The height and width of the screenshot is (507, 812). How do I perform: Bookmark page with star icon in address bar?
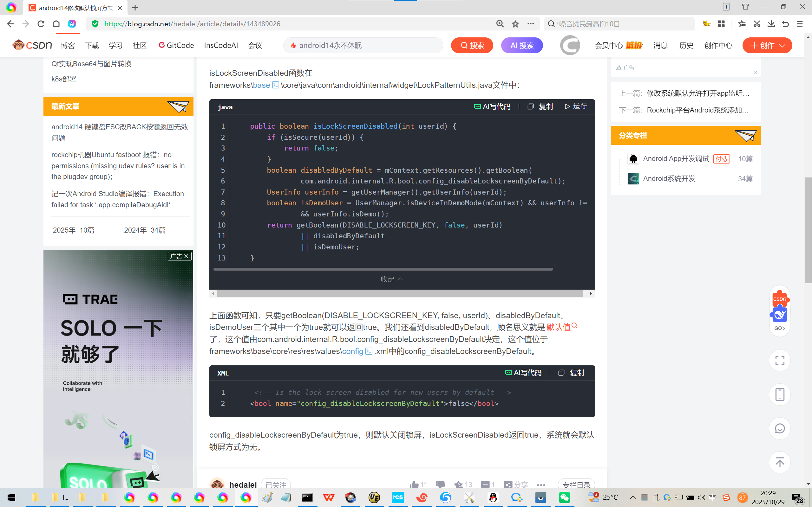515,24
